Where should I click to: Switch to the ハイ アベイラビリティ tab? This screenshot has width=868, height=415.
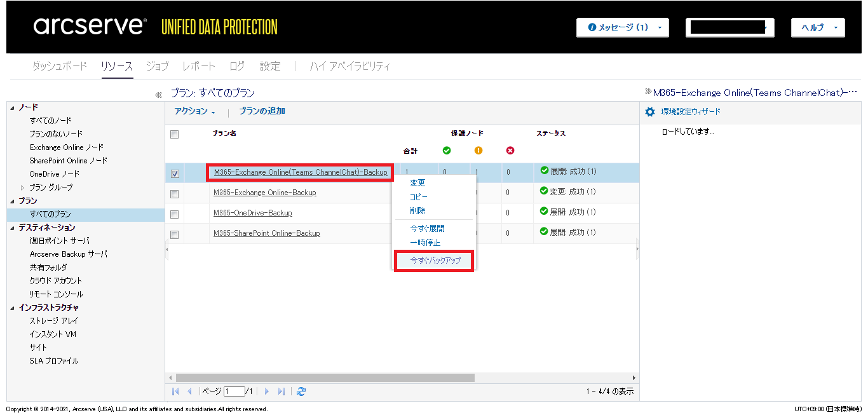click(x=350, y=66)
